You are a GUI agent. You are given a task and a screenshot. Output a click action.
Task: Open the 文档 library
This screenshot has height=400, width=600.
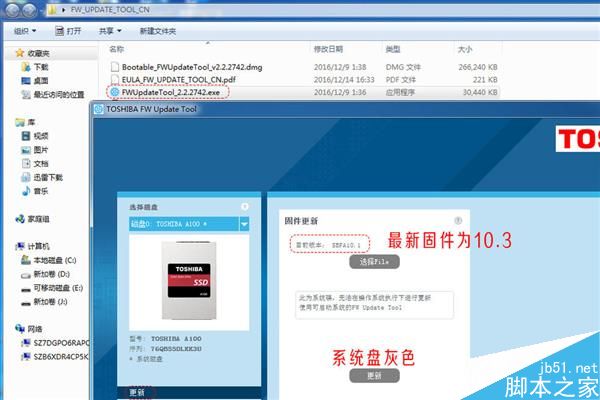pyautogui.click(x=35, y=163)
